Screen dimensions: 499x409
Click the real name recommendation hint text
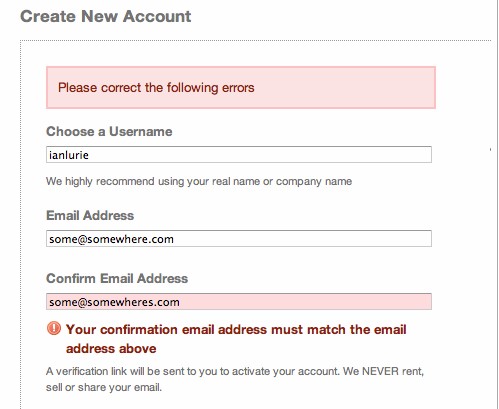point(199,181)
